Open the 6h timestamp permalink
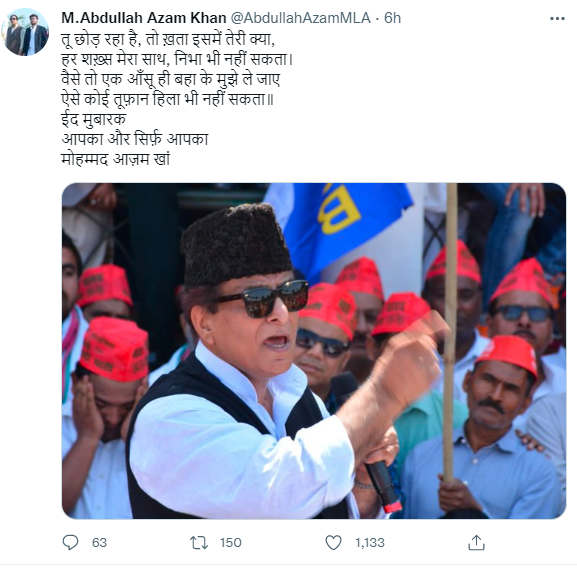 click(392, 18)
